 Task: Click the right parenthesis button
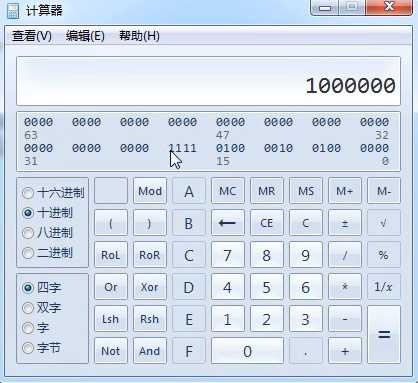(x=150, y=223)
